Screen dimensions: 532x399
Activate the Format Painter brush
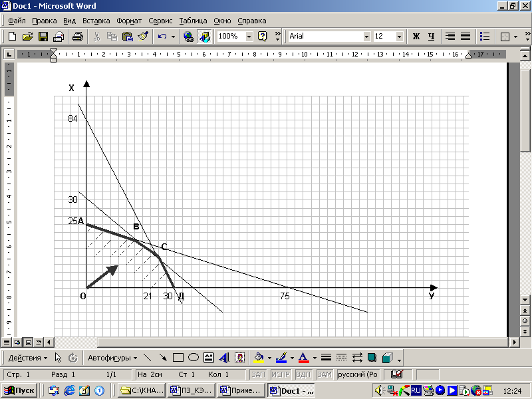pyautogui.click(x=143, y=37)
